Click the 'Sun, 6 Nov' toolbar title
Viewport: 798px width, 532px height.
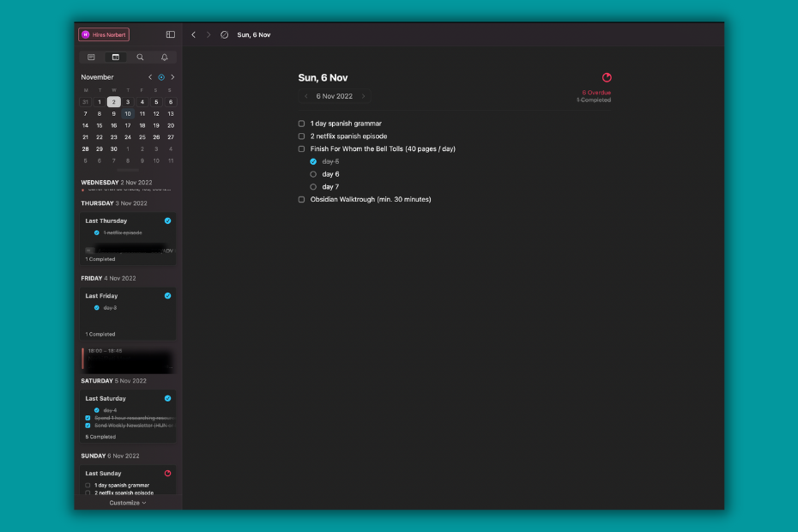[x=254, y=34]
